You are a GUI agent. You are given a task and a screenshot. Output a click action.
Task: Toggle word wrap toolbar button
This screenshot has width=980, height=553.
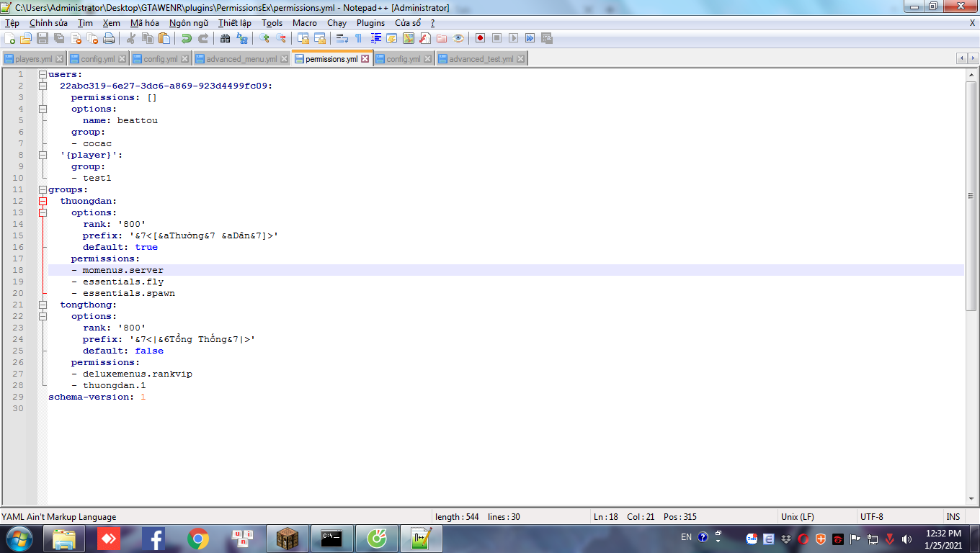tap(342, 38)
